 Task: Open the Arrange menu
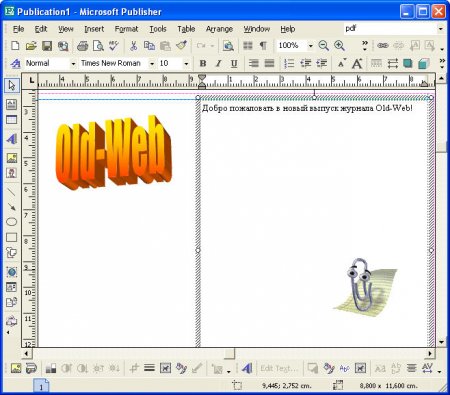(x=219, y=29)
